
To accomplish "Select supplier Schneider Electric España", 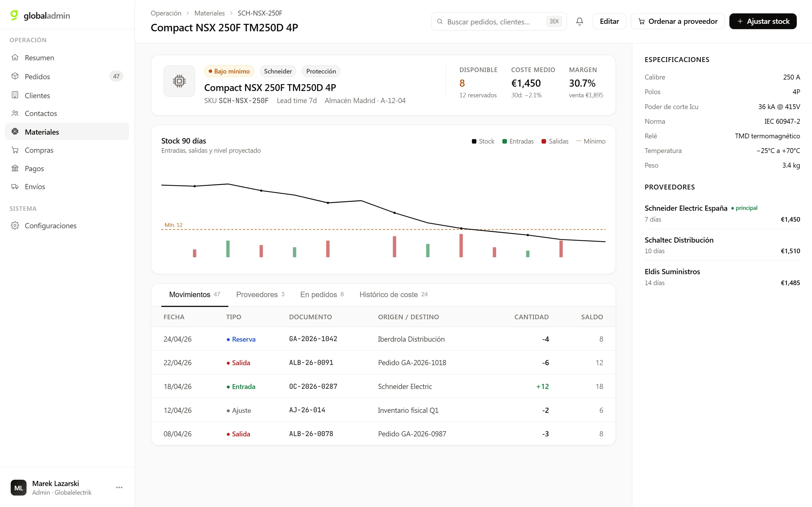I will pyautogui.click(x=722, y=213).
